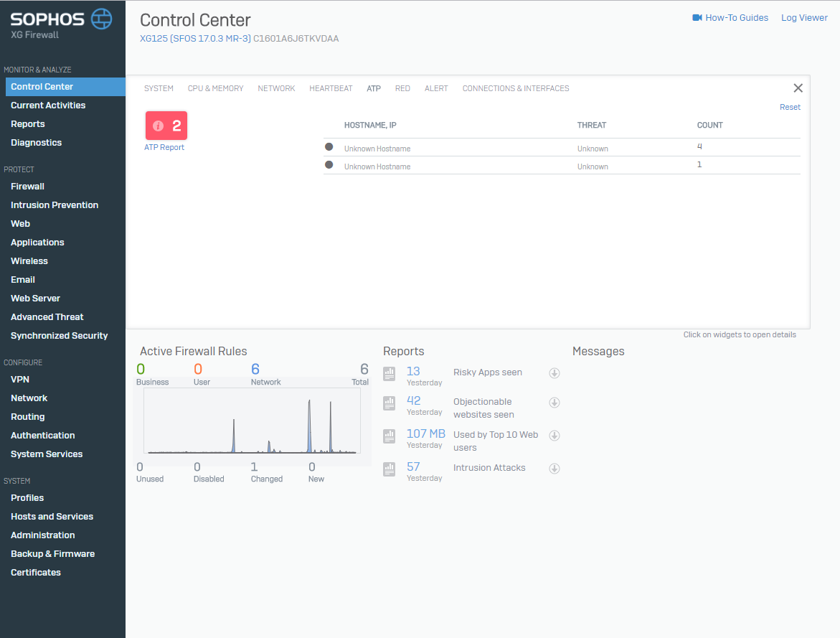
Task: Click the Network firewall rules count 6
Action: [255, 369]
